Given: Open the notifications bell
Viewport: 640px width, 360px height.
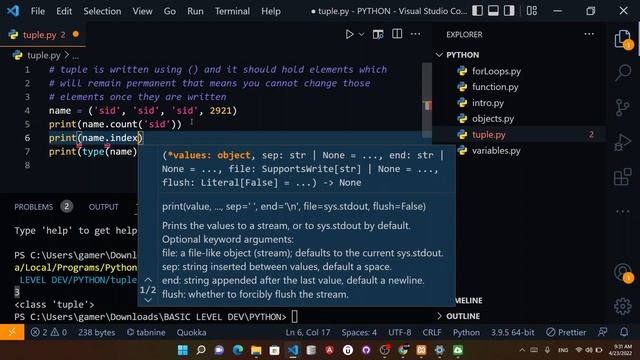Looking at the screenshot, I should (x=624, y=332).
